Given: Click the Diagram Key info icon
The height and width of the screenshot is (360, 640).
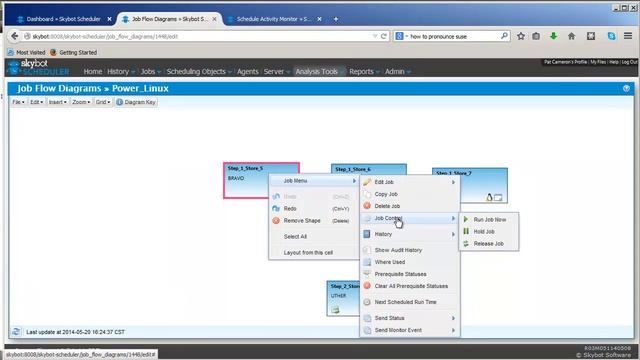Looking at the screenshot, I should click(x=119, y=102).
